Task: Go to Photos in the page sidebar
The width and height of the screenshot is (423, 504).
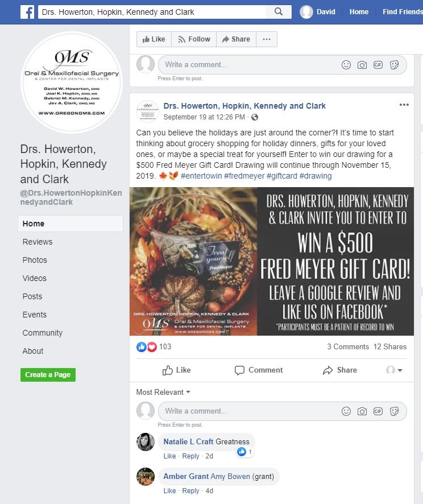Action: [x=35, y=260]
